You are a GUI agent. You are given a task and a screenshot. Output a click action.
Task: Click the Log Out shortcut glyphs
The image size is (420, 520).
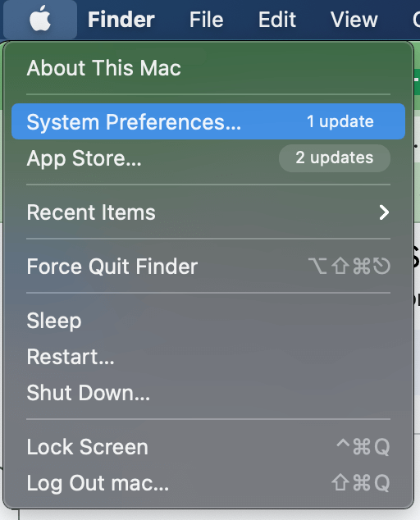(361, 483)
